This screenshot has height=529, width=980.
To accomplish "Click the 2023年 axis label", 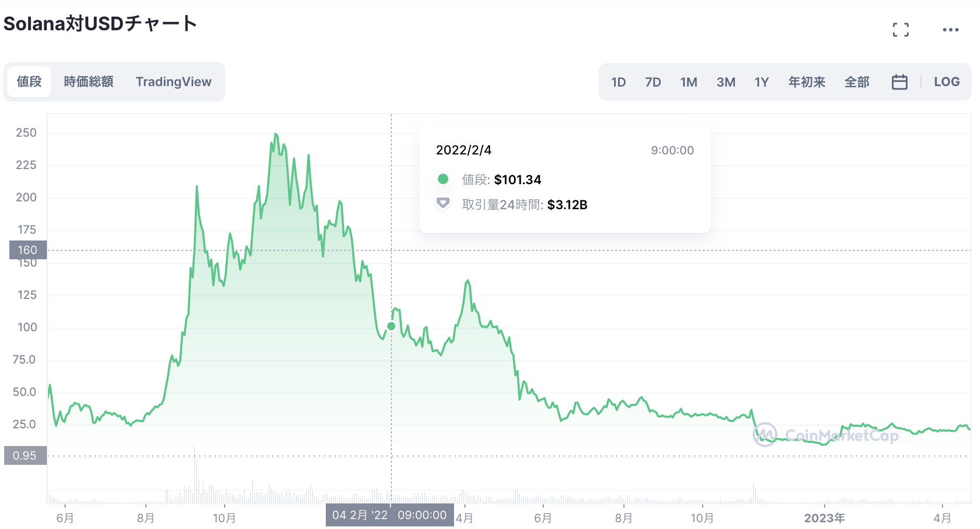I will [x=824, y=518].
